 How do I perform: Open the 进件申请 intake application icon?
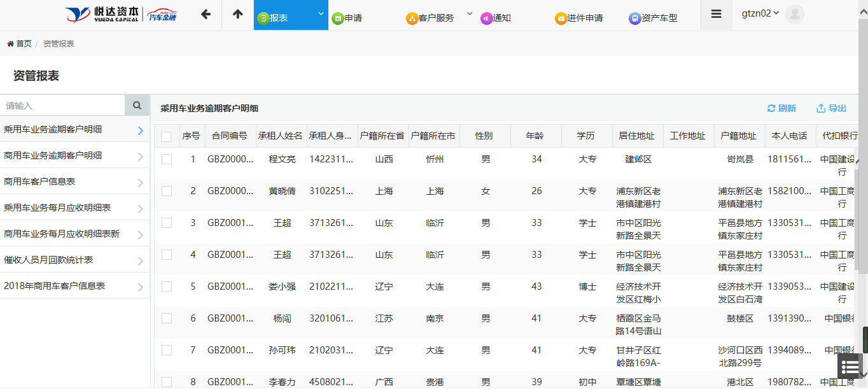[561, 18]
